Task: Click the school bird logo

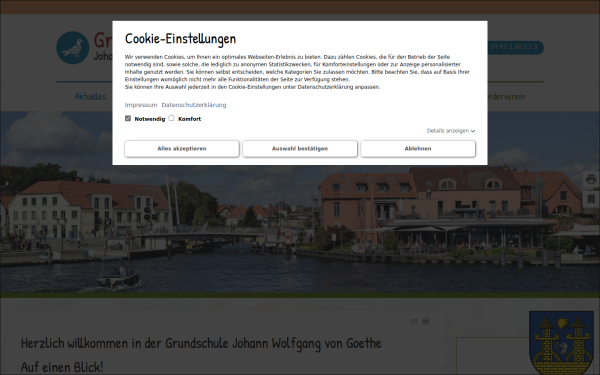Action: [x=73, y=47]
